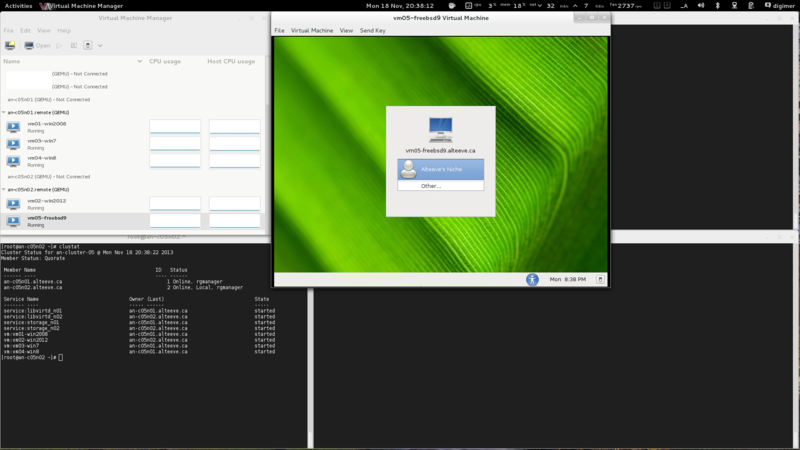Select the vm02-win2012 running icon
The width and height of the screenshot is (800, 450).
coord(13,204)
